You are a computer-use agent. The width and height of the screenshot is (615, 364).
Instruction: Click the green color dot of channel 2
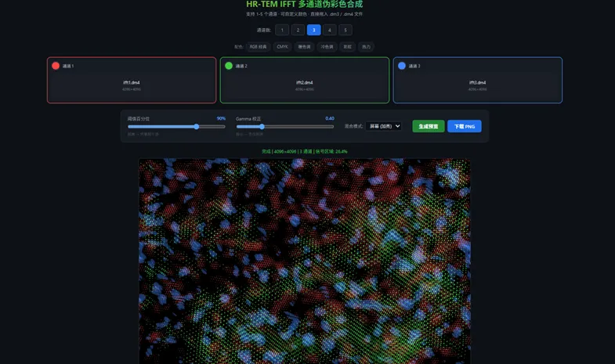[x=229, y=66]
